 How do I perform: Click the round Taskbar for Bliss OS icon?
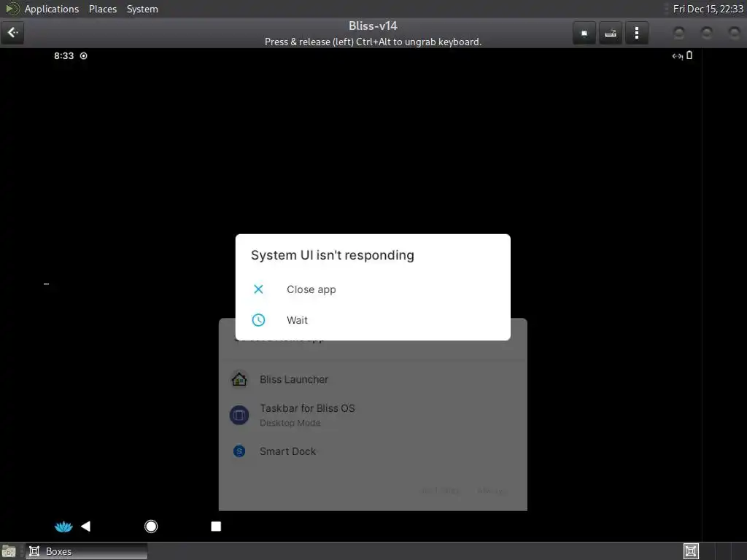pyautogui.click(x=239, y=415)
